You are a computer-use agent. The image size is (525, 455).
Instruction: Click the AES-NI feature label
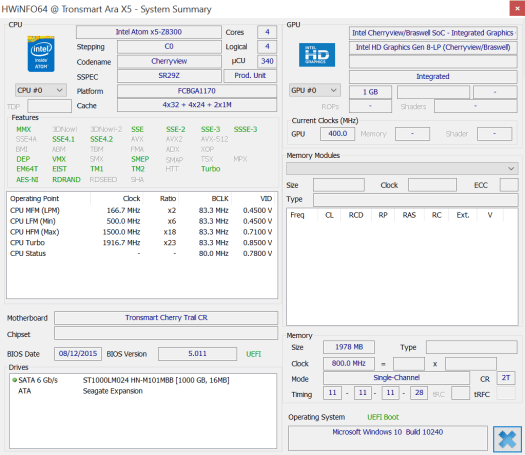[27, 180]
